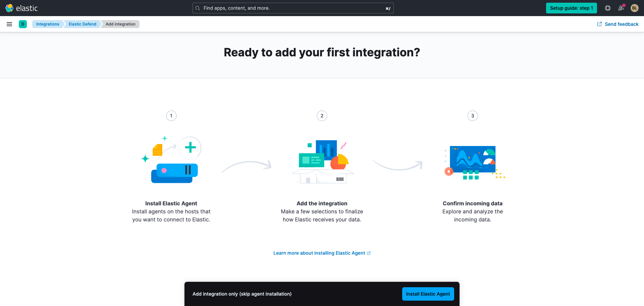Click the Add the integration step title
Viewport: 644px width, 306px height.
[322, 203]
